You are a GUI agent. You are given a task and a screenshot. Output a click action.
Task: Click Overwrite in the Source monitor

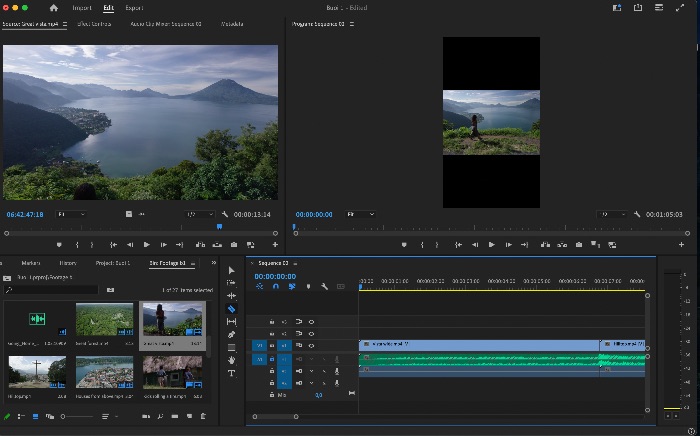pos(217,245)
